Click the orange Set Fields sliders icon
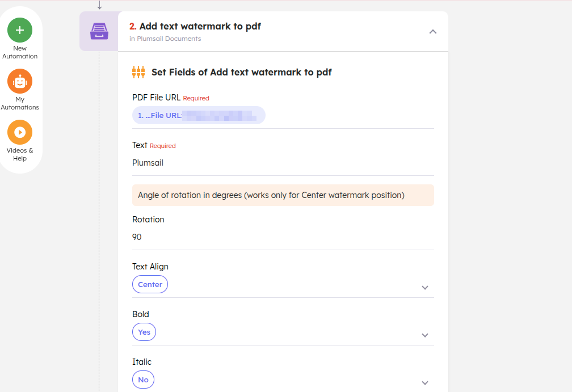This screenshot has height=392, width=572. [138, 72]
